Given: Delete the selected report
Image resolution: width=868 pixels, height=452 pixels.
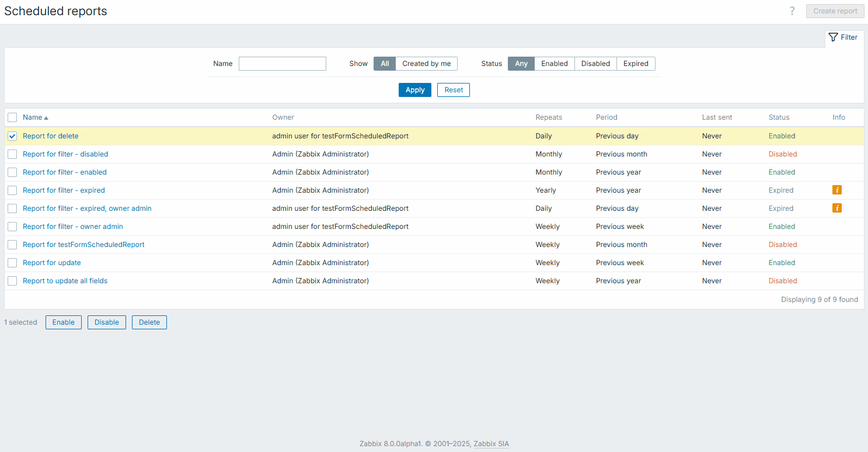Looking at the screenshot, I should click(149, 322).
